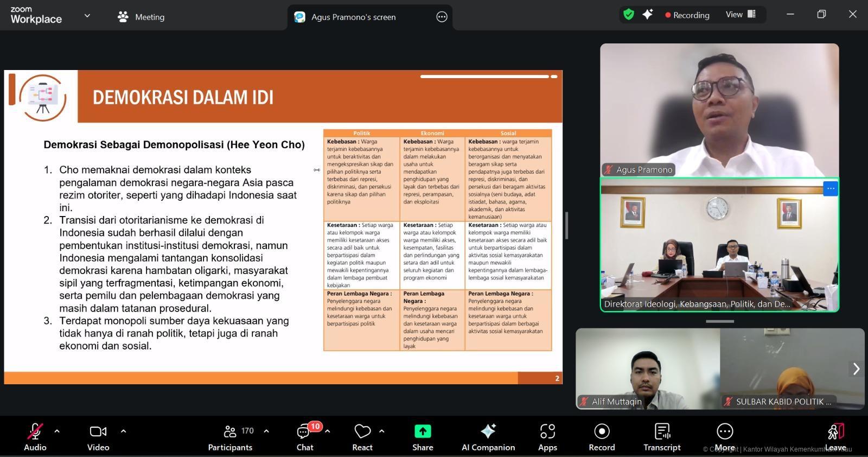Image resolution: width=868 pixels, height=457 pixels.
Task: Toggle the Video camera button
Action: coord(98,436)
